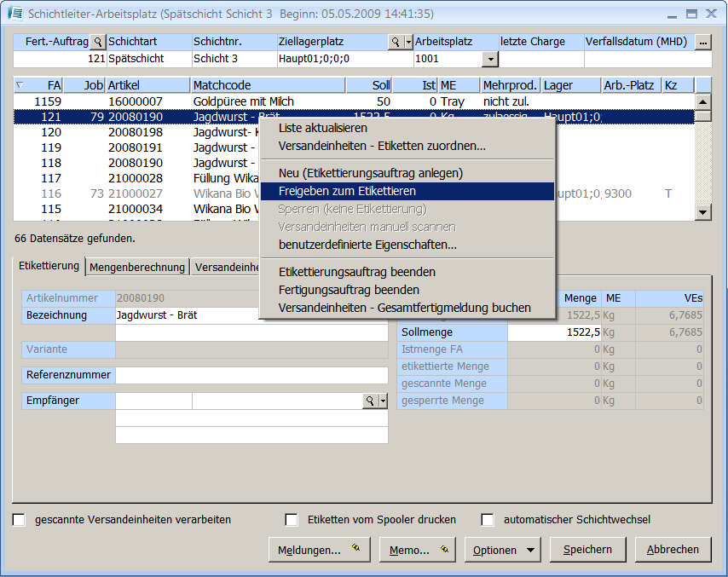The height and width of the screenshot is (577, 728).
Task: Tick Etiketten vom Spooler drucken
Action: [292, 520]
